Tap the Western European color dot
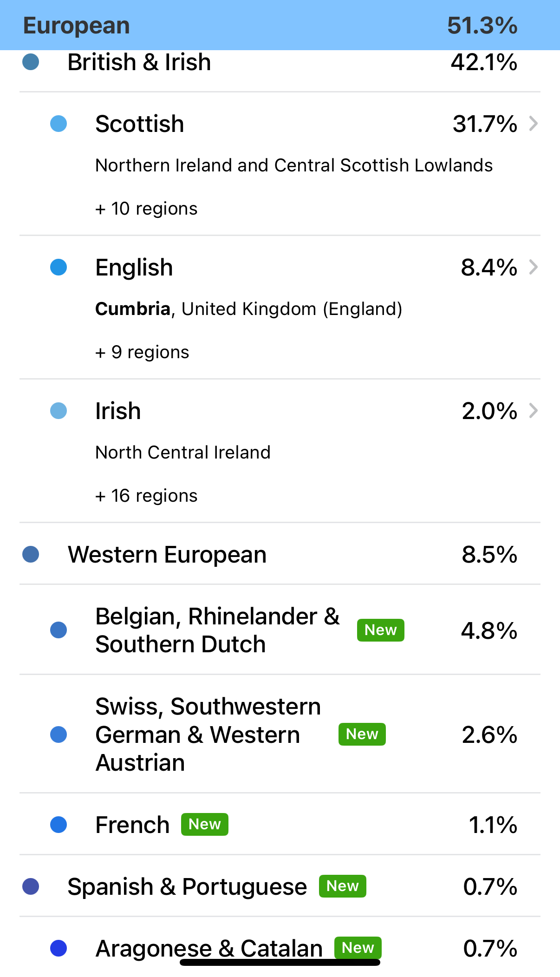 click(x=31, y=554)
